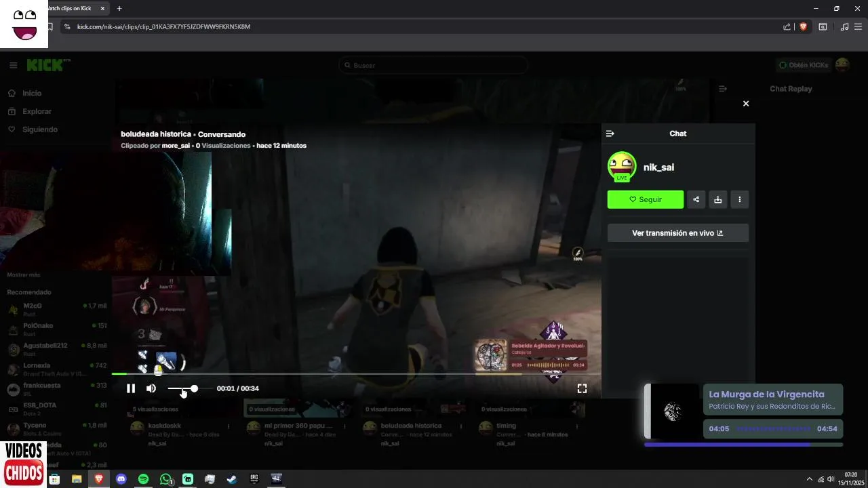
Task: Click the browser address bar URL
Action: pyautogui.click(x=163, y=26)
